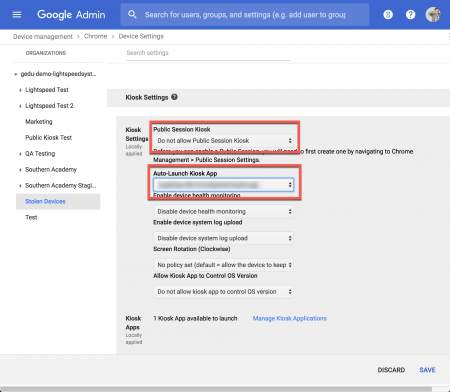Viewport: 450px width, 392px height.
Task: Open the hamburger main menu
Action: 17,15
